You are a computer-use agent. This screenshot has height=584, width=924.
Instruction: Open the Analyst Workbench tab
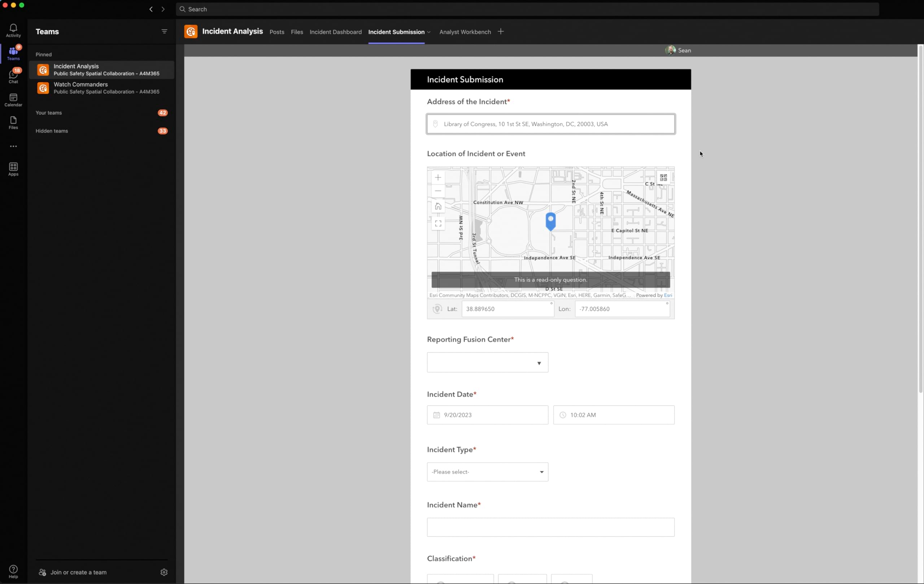(x=465, y=32)
